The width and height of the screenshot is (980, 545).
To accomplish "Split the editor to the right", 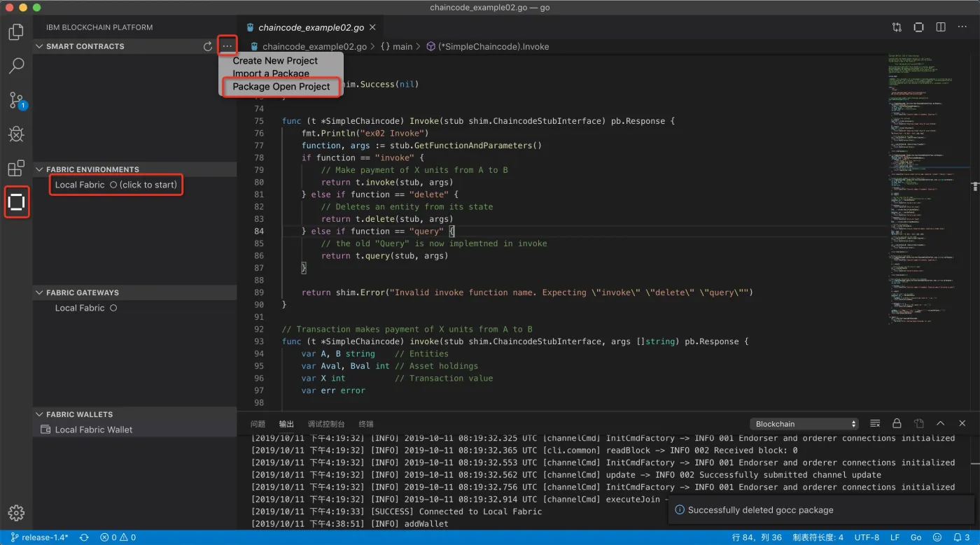I will (941, 28).
